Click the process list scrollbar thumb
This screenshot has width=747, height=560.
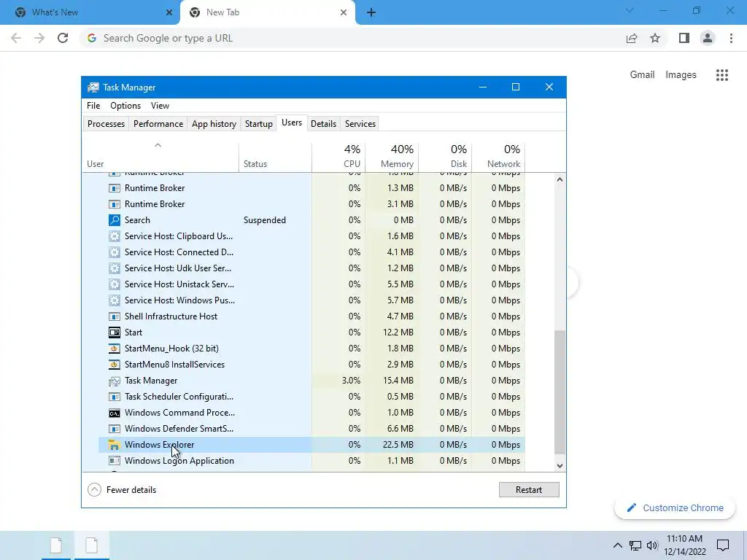[560, 392]
